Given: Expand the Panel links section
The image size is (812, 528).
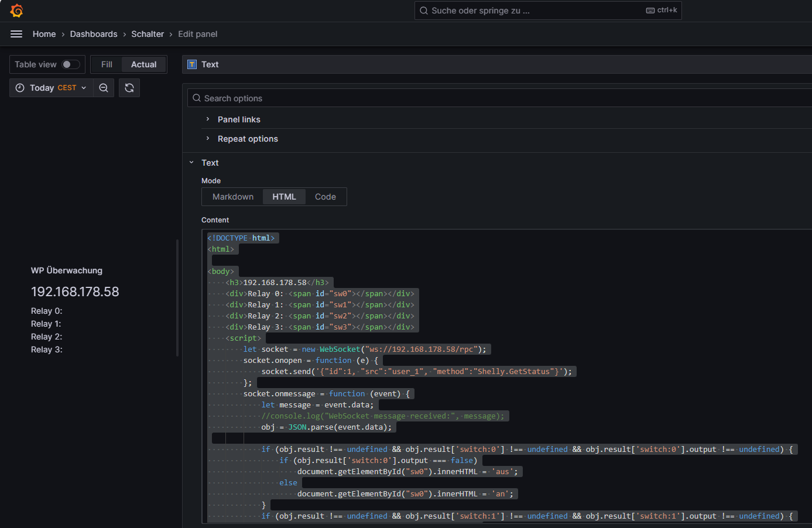Looking at the screenshot, I should tap(239, 119).
